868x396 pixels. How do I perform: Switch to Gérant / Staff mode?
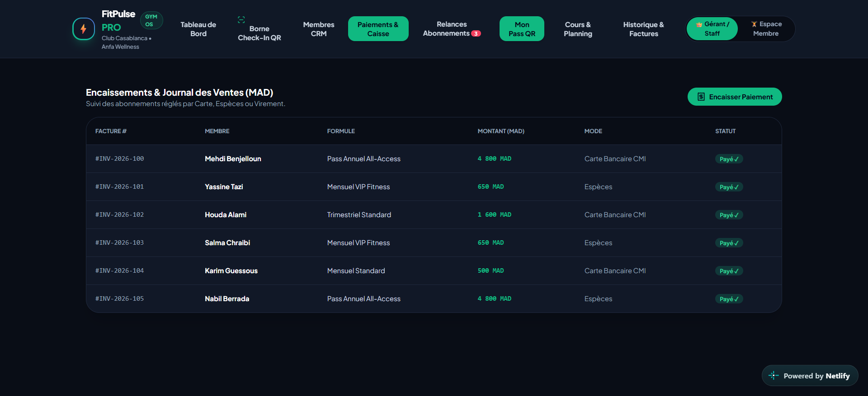[712, 29]
